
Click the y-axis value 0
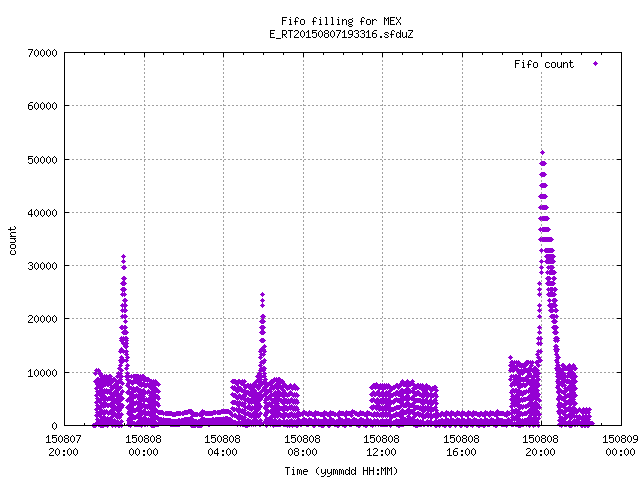54,426
